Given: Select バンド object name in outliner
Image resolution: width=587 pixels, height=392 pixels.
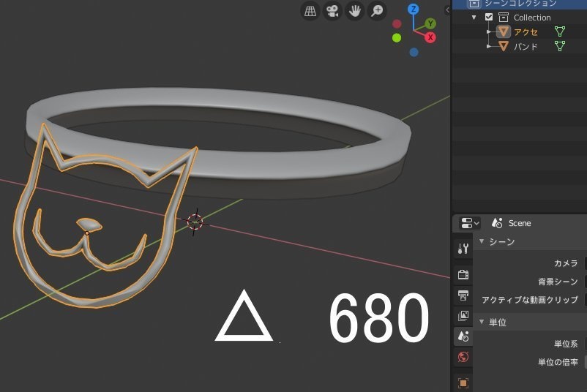Looking at the screenshot, I should click(526, 47).
